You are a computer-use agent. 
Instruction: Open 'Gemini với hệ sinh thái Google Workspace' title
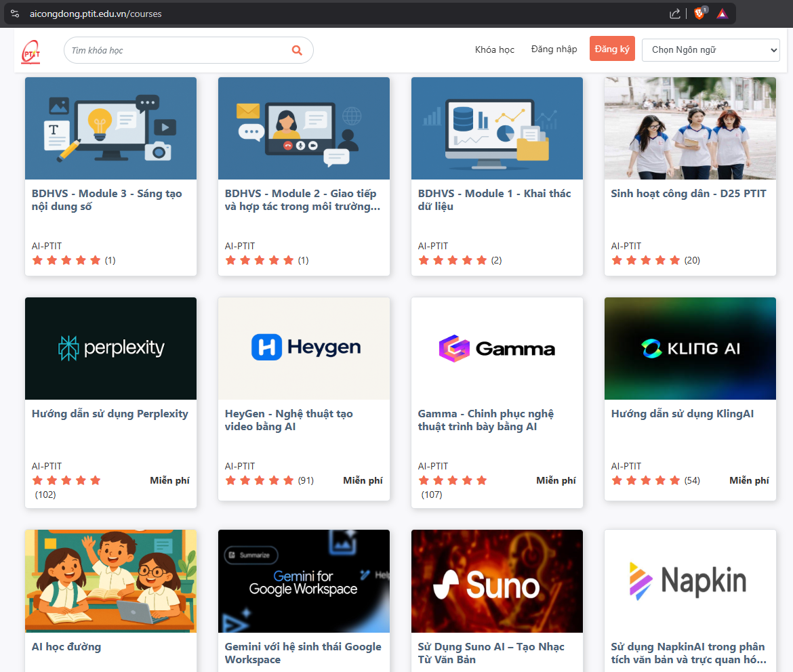[303, 653]
